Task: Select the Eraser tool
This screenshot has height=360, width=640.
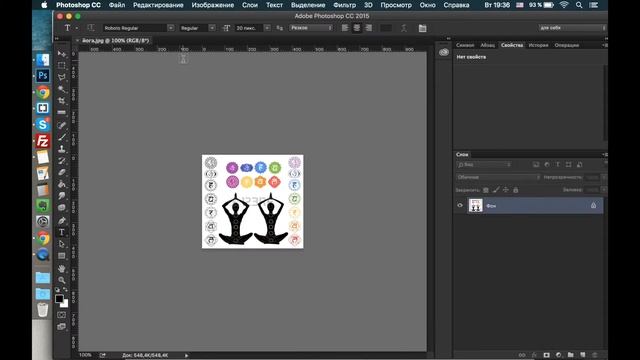Action: [x=62, y=172]
